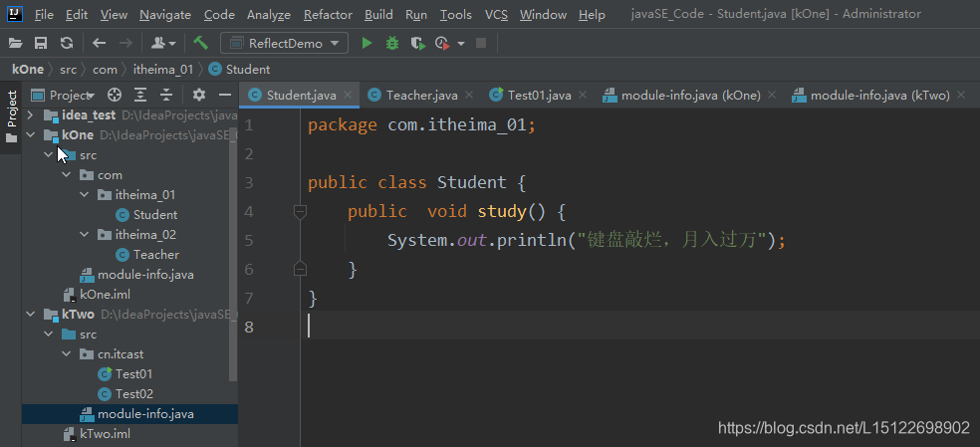Click the Locate file target icon

pyautogui.click(x=114, y=95)
